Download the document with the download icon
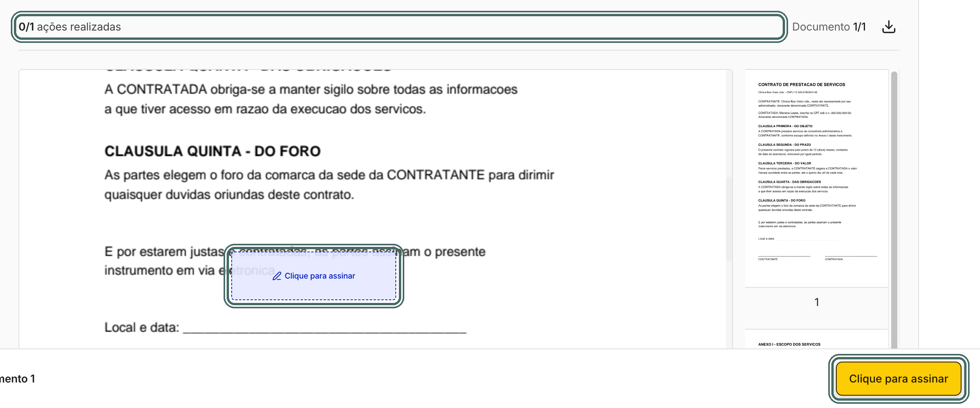Screen dimensions: 980x408 click(888, 27)
